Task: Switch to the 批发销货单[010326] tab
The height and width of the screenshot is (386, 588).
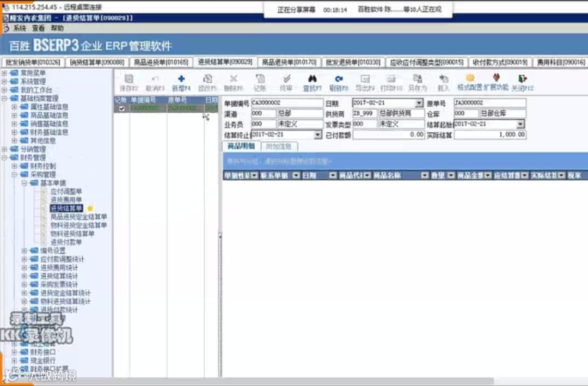Action: 33,62
